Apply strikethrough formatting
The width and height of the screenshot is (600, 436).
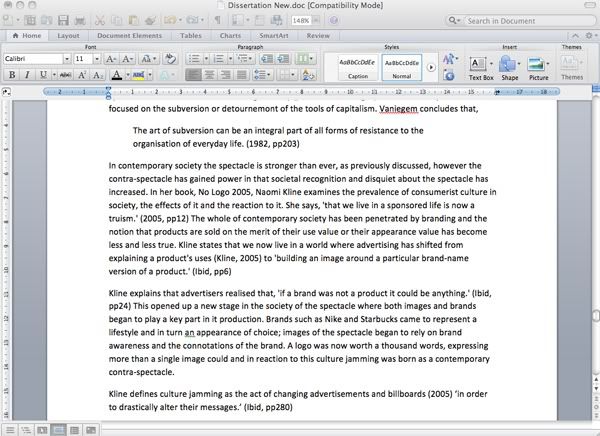65,75
